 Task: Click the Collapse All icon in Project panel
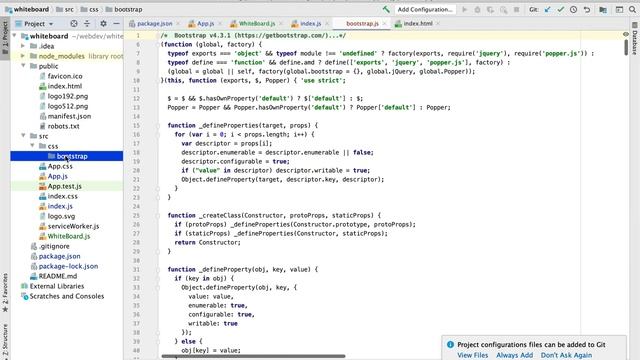pos(87,24)
